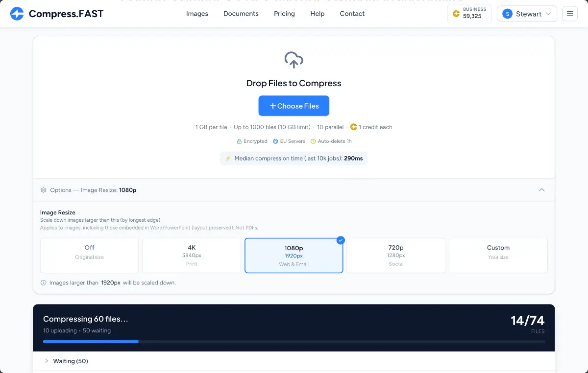Click the upload cloud icon
This screenshot has height=373, width=588.
click(x=294, y=60)
